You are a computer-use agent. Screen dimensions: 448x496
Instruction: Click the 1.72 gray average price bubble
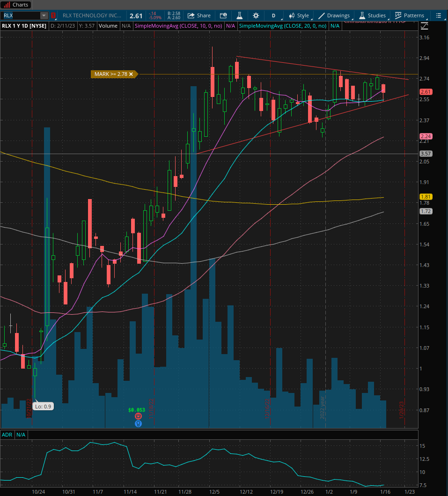426,211
